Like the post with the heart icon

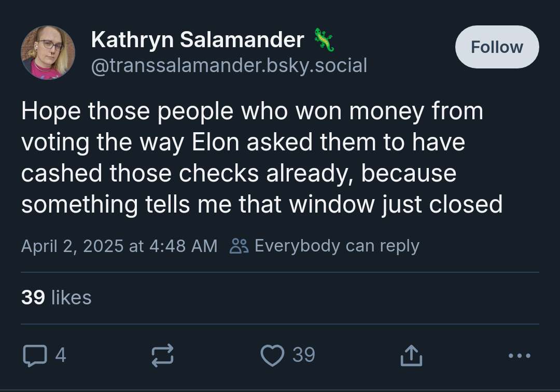click(x=273, y=356)
